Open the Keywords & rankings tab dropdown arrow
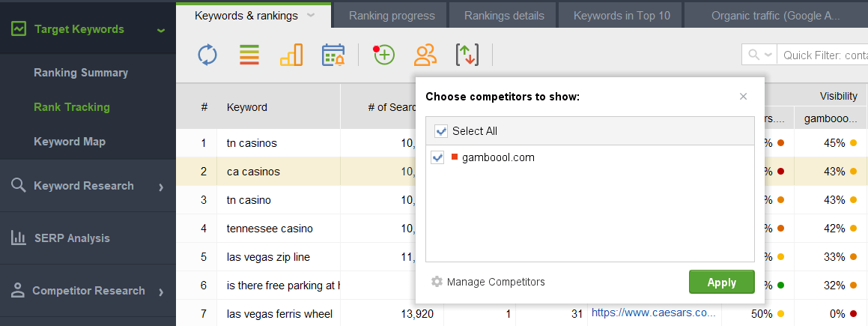The image size is (868, 326). point(311,16)
